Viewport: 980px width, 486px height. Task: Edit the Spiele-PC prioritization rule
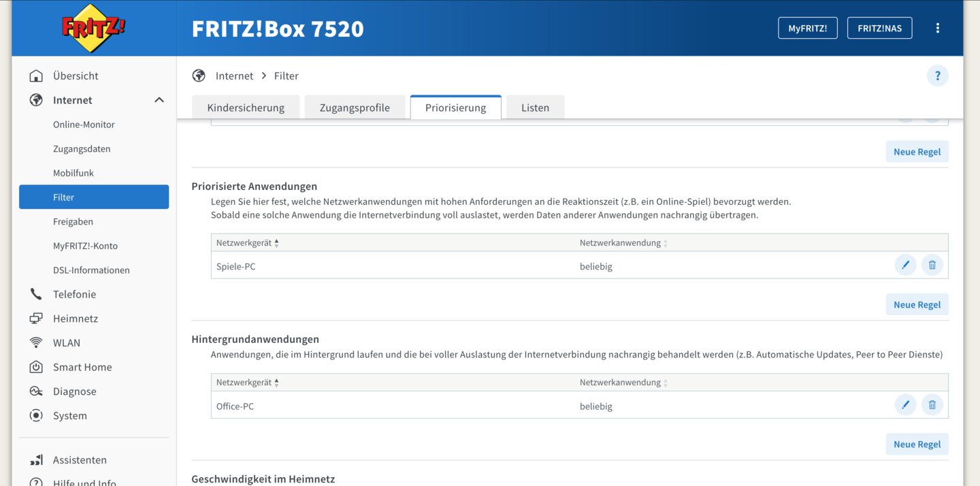coord(905,265)
